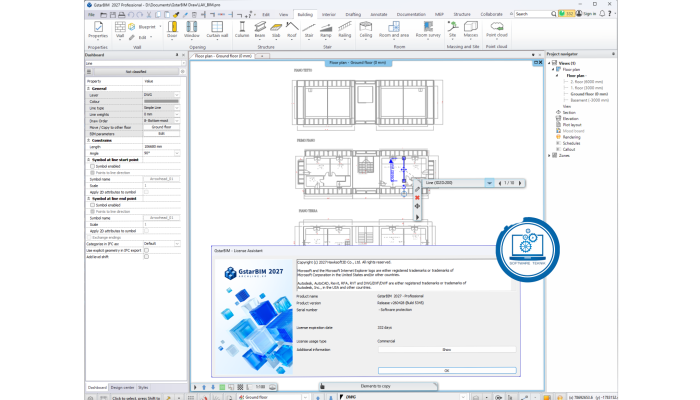Switch to the Annotate ribbon tab
The width and height of the screenshot is (700, 400).
[x=379, y=14]
